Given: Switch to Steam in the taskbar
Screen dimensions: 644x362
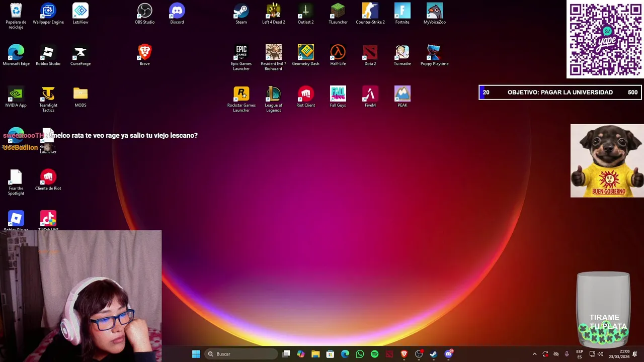Looking at the screenshot, I should 433,354.
